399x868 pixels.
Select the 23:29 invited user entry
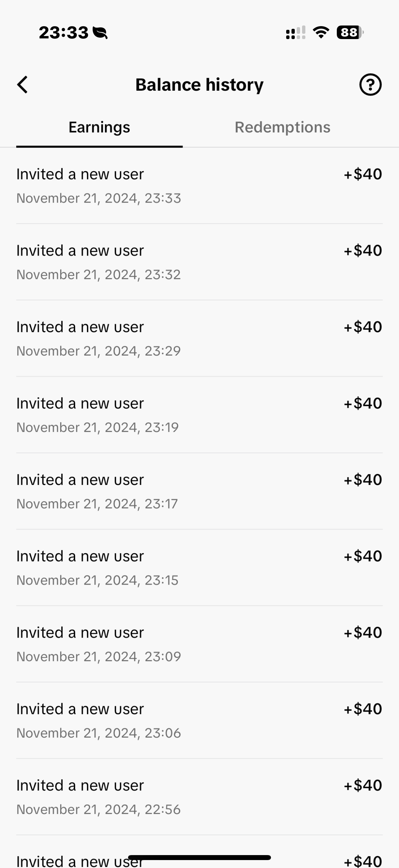pyautogui.click(x=199, y=338)
